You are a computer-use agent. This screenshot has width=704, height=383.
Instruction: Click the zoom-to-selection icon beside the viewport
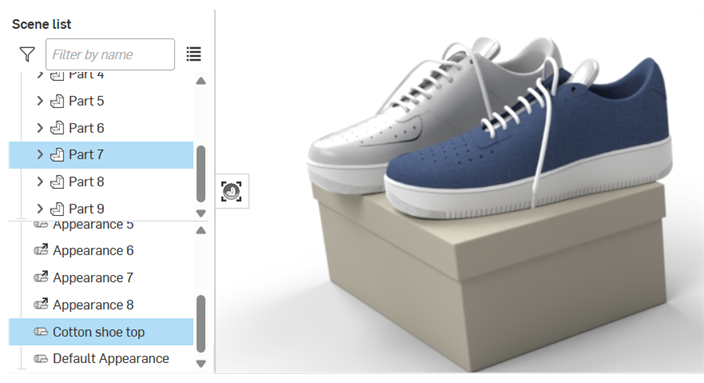pos(232,192)
